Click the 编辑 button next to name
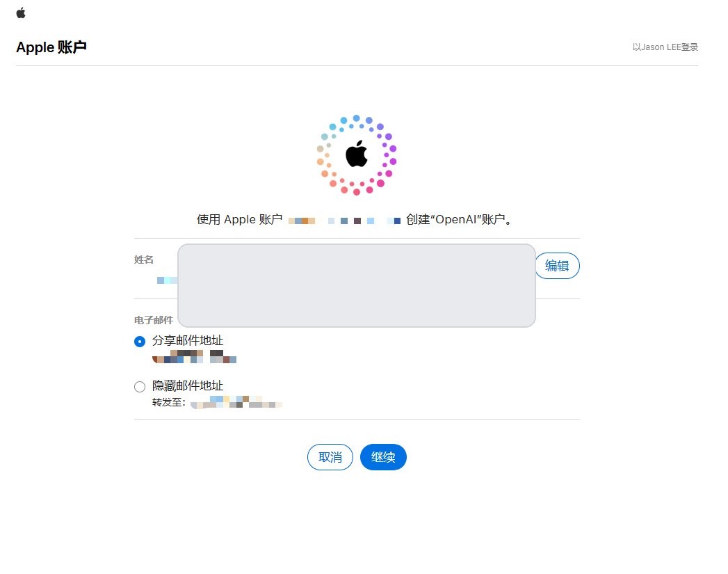The width and height of the screenshot is (728, 574). pyautogui.click(x=557, y=266)
